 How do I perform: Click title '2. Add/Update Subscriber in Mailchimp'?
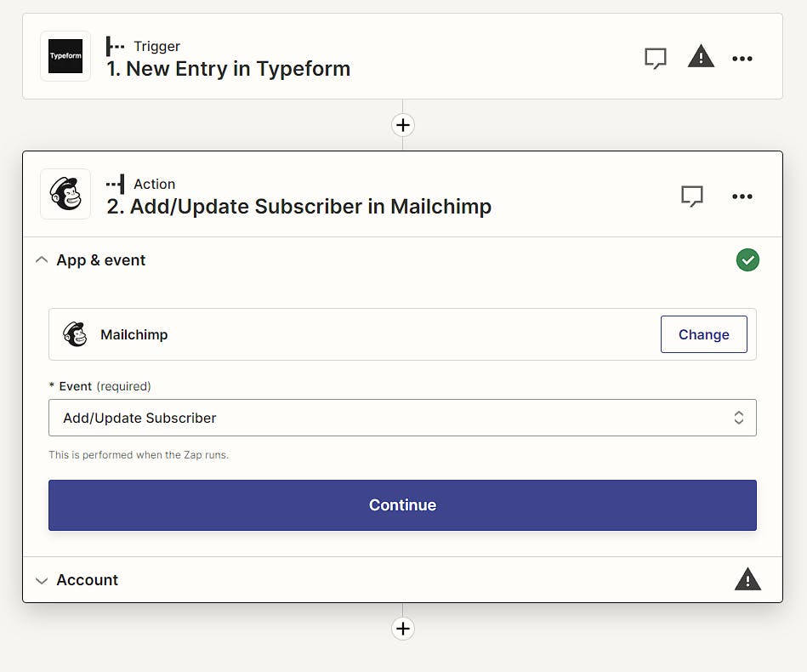pos(298,207)
